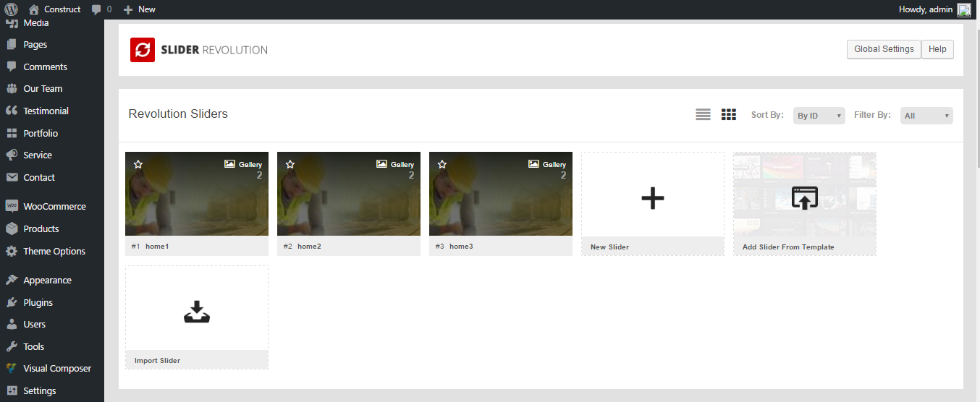Click the Construct site name link
Screen dimensions: 980x402
click(x=62, y=9)
